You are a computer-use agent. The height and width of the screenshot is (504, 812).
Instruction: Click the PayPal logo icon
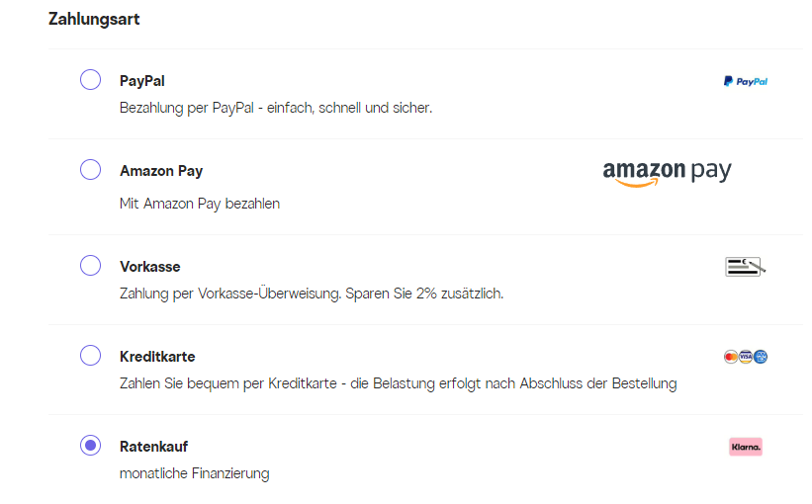point(745,81)
